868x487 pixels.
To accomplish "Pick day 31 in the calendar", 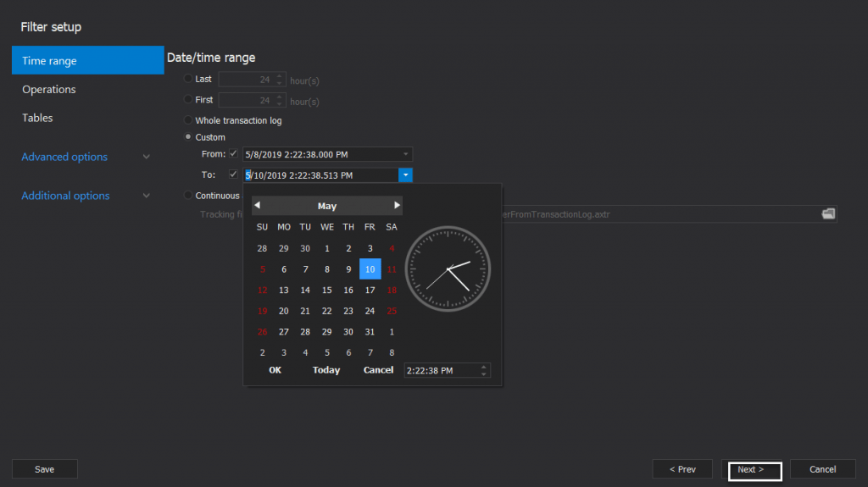I will click(370, 332).
